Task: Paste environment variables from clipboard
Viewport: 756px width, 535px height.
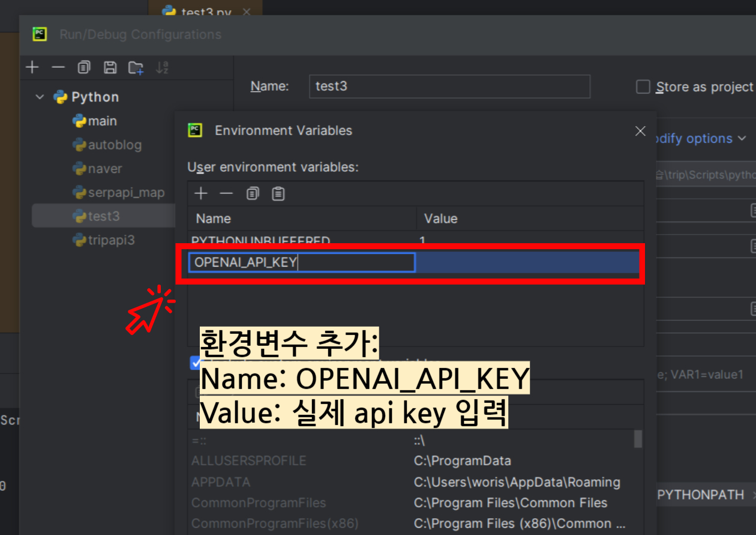Action: [x=278, y=193]
